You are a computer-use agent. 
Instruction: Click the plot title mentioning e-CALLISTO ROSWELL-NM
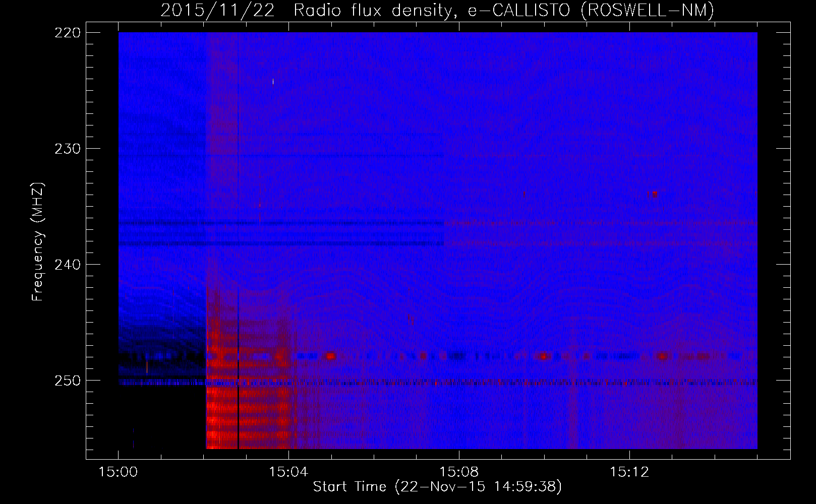[437, 10]
